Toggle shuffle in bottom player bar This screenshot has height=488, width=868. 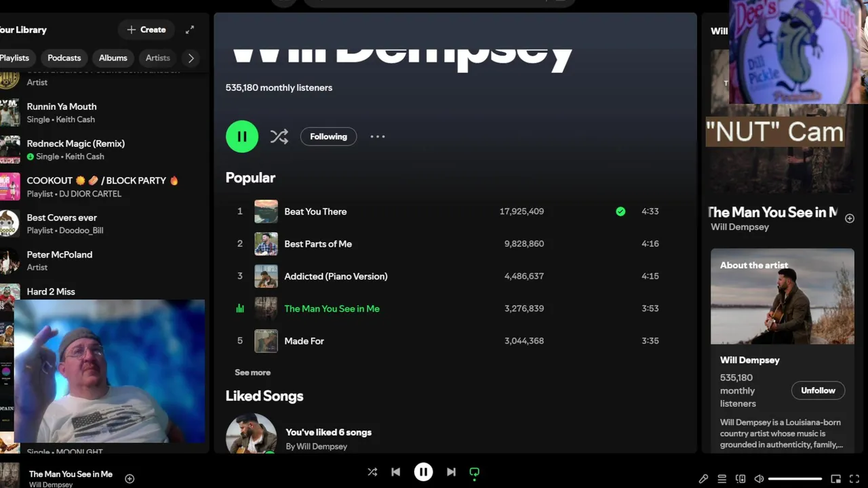pos(372,472)
